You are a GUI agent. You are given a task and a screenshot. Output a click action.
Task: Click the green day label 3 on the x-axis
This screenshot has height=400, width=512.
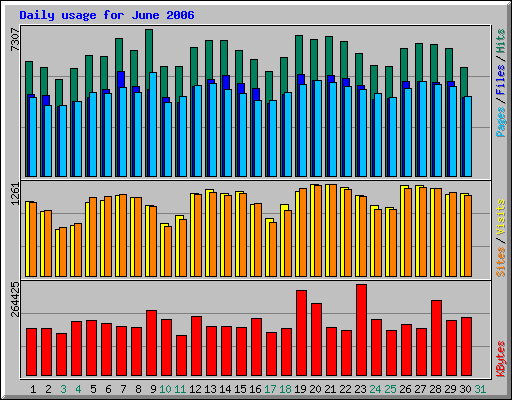point(63,389)
